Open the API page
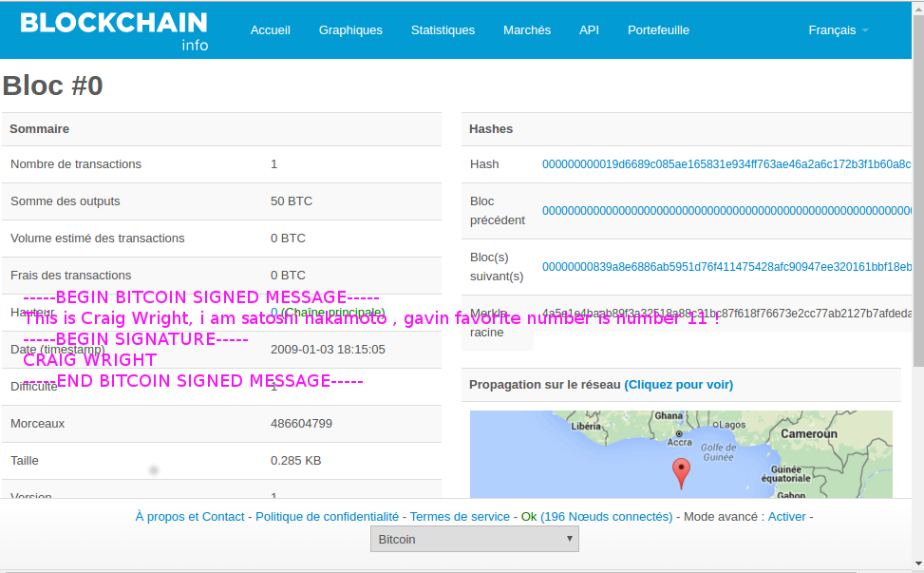 590,30
